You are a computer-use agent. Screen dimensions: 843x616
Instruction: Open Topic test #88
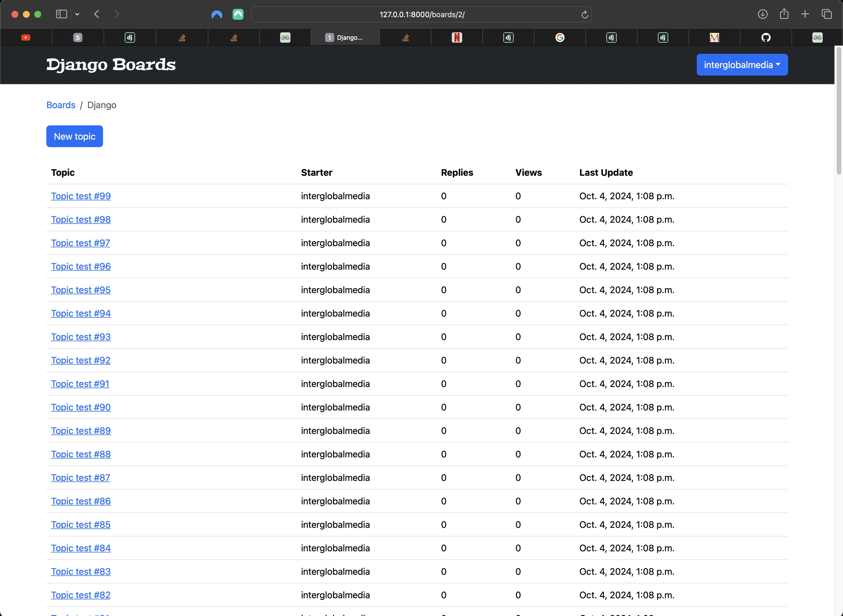81,454
